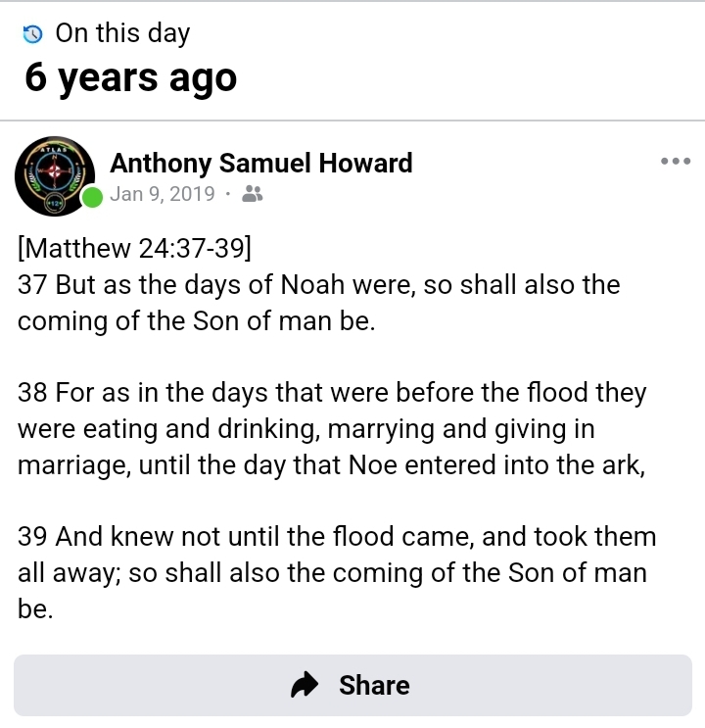
Task: Click the final word "be." of the post
Action: [34, 608]
